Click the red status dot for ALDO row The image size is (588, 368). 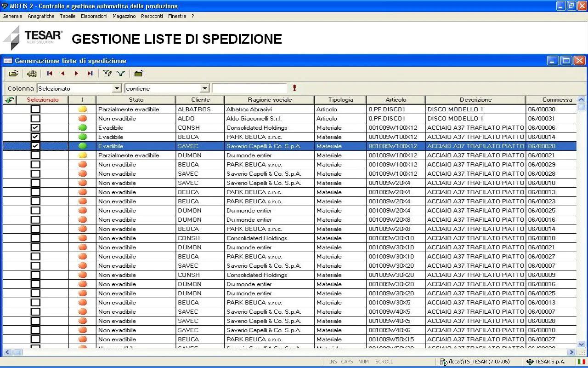point(82,118)
